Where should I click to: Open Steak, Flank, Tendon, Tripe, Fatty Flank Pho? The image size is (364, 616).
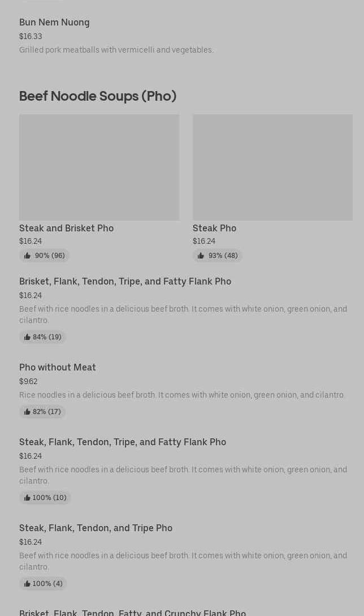click(x=123, y=442)
